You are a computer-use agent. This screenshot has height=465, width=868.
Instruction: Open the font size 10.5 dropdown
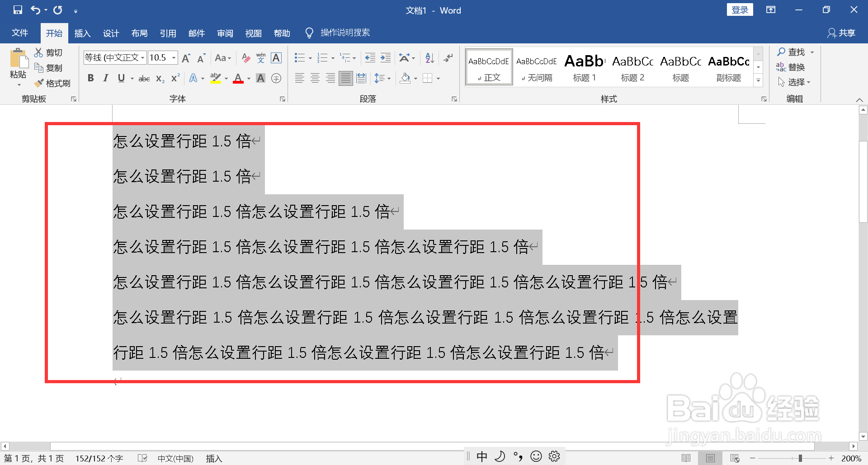(x=174, y=58)
